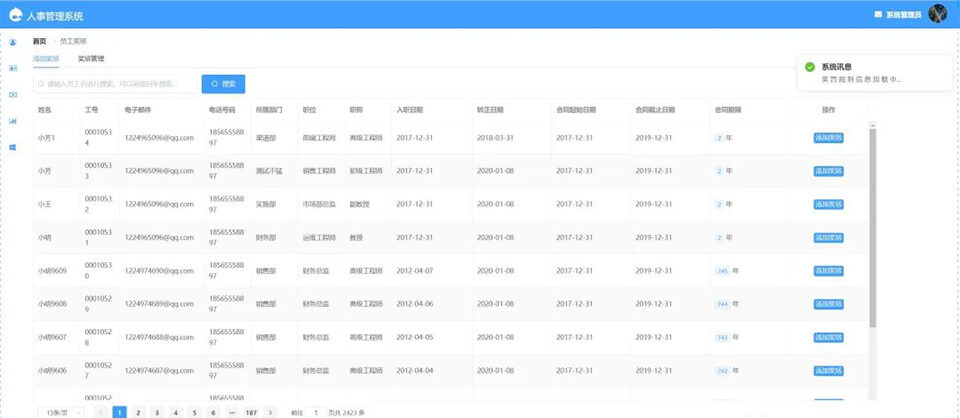
Task: Select the name cell 小明9609
Action: pyautogui.click(x=53, y=271)
